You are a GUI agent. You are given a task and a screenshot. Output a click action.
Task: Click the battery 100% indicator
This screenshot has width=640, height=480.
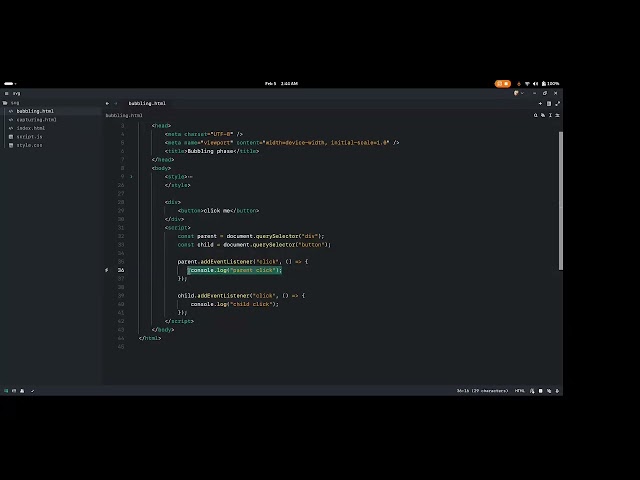click(550, 84)
